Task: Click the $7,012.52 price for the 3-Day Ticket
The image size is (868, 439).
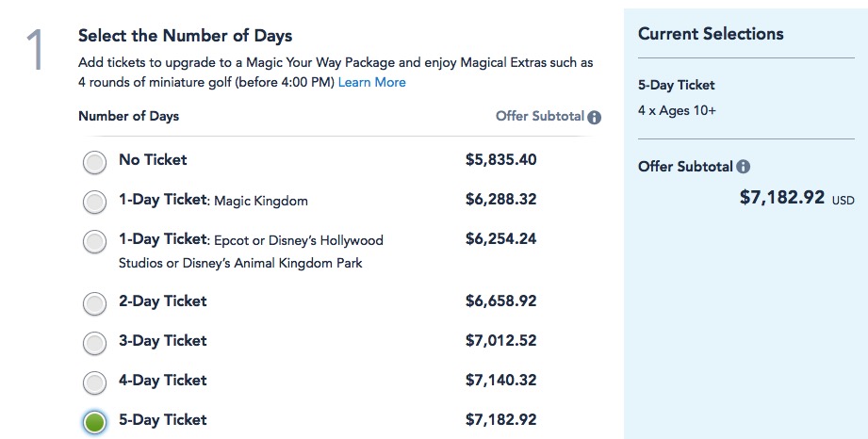Action: click(x=500, y=341)
